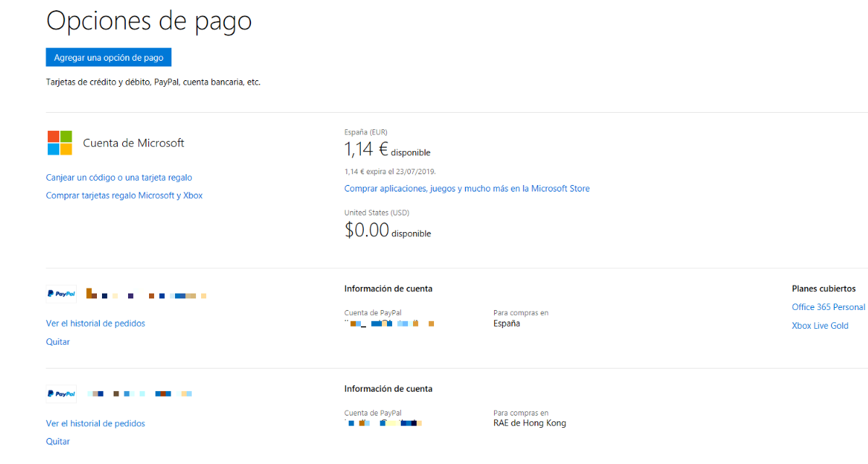Screen dimensions: 868x464
Task: Open the Office 365 Personal plan link
Action: coord(828,307)
